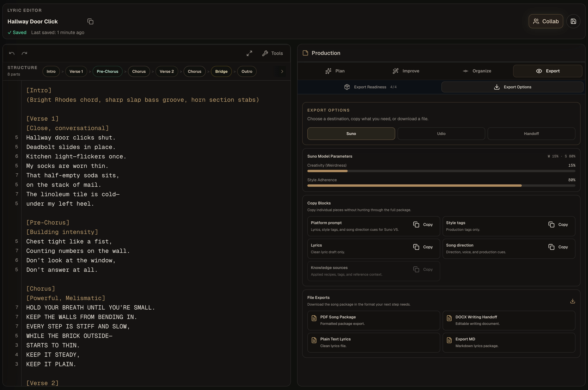The image size is (588, 390).
Task: Select the Export tab
Action: point(548,71)
